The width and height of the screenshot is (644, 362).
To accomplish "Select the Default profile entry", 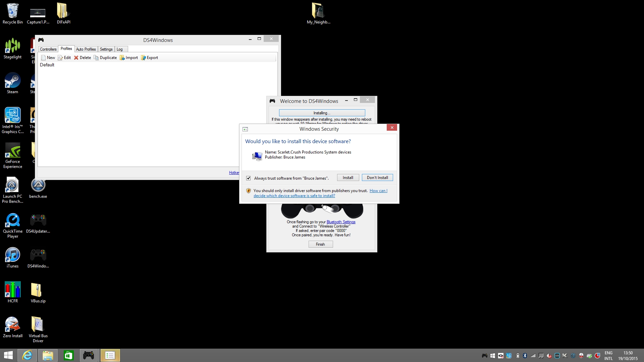I will [47, 65].
